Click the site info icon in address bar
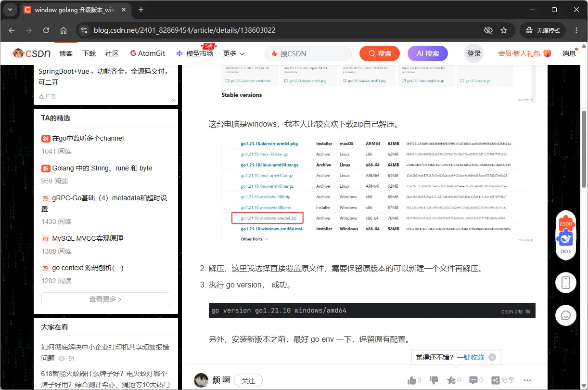This screenshot has width=588, height=390. point(84,30)
